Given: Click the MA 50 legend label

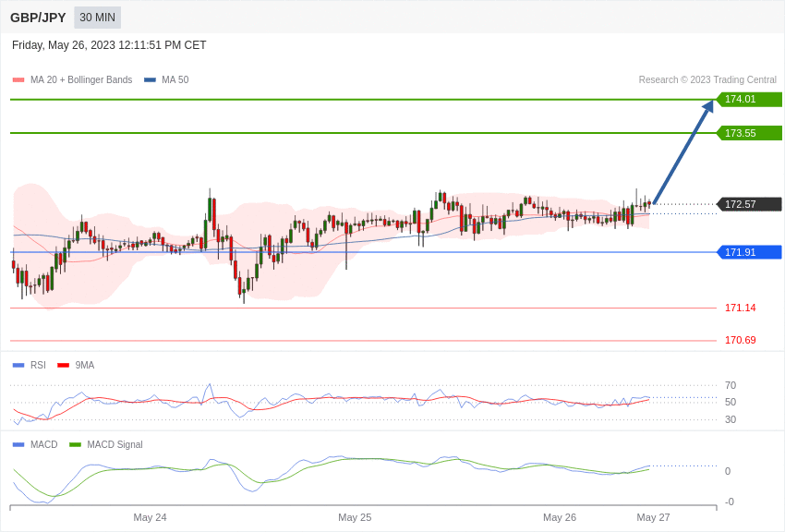Looking at the screenshot, I should pyautogui.click(x=175, y=79).
